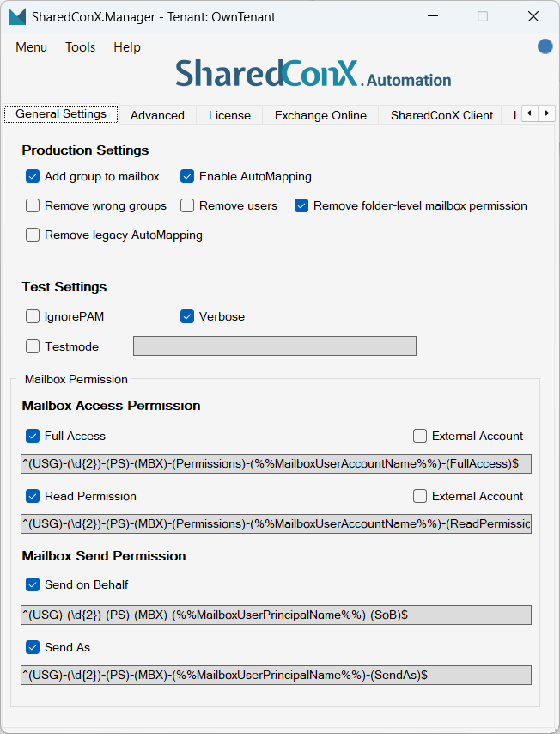Open the Help menu
The height and width of the screenshot is (734, 560).
tap(127, 47)
